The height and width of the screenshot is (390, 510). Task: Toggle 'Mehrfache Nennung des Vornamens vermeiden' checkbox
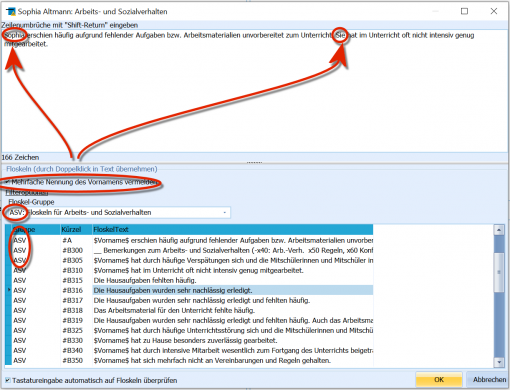pos(7,182)
